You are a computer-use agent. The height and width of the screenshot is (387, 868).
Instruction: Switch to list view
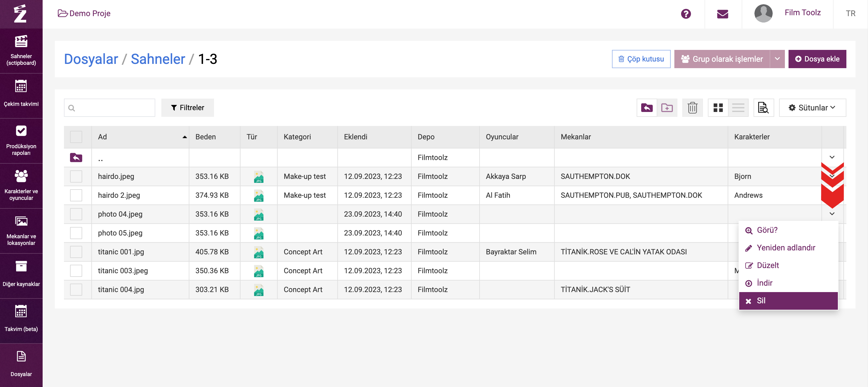738,108
